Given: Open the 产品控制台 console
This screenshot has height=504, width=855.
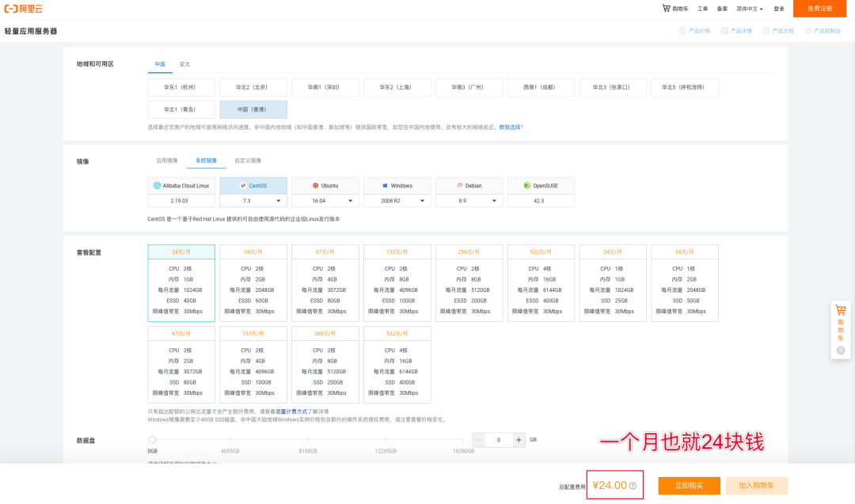Looking at the screenshot, I should pyautogui.click(x=823, y=31).
